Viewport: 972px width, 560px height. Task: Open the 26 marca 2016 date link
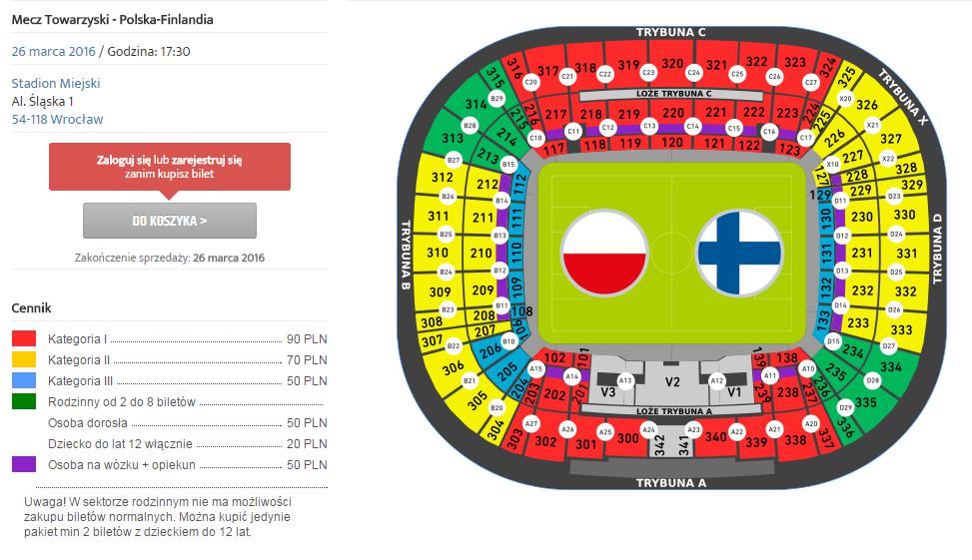[x=53, y=52]
